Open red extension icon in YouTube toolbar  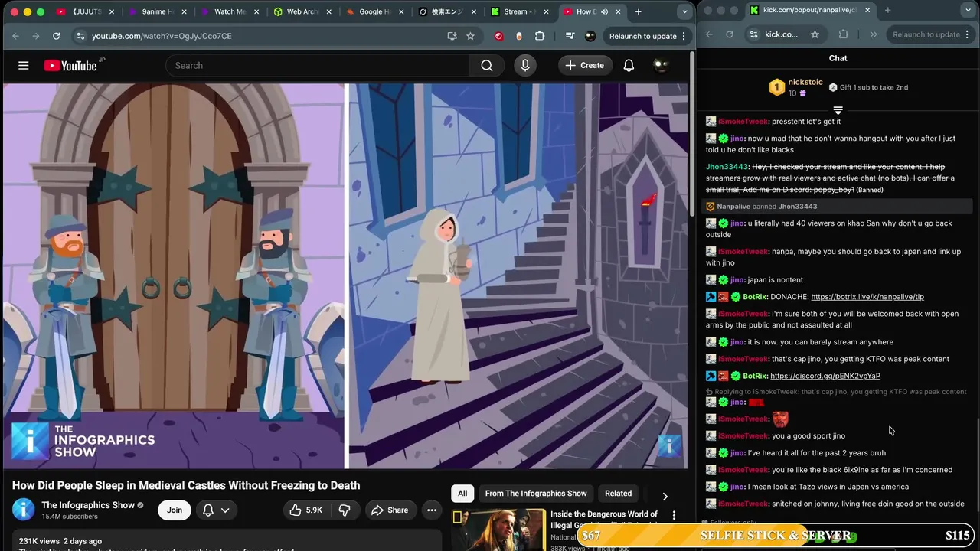pyautogui.click(x=499, y=36)
